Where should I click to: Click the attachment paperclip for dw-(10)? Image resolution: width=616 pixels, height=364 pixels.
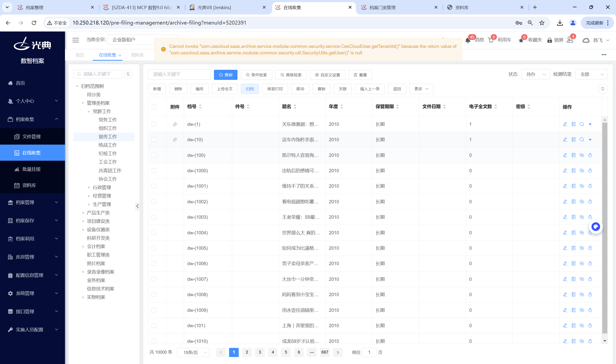pyautogui.click(x=175, y=140)
